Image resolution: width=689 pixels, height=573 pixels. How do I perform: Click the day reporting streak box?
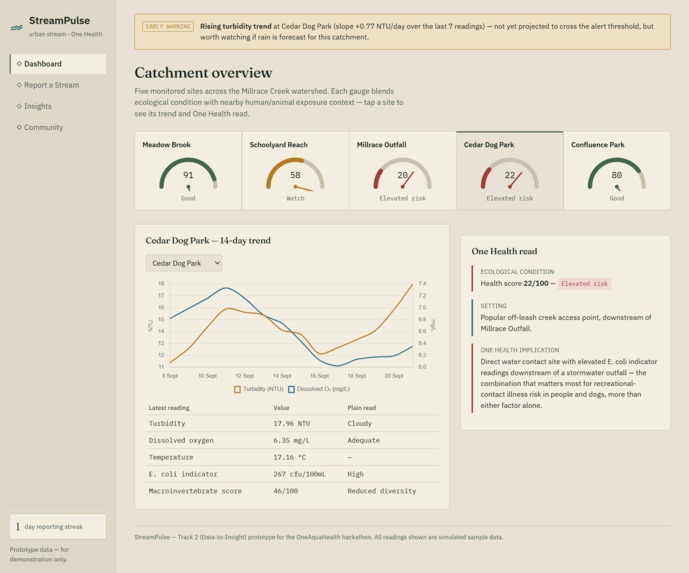coord(58,526)
